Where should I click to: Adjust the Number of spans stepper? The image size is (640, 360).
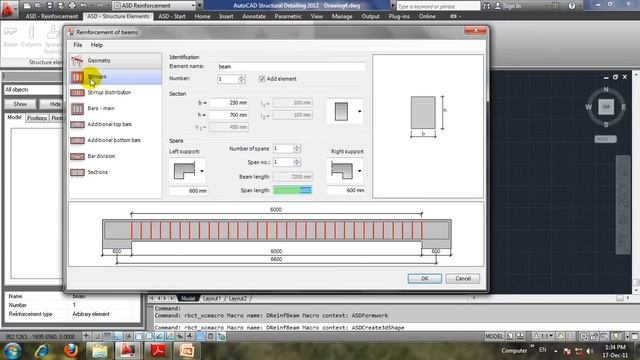coord(297,149)
